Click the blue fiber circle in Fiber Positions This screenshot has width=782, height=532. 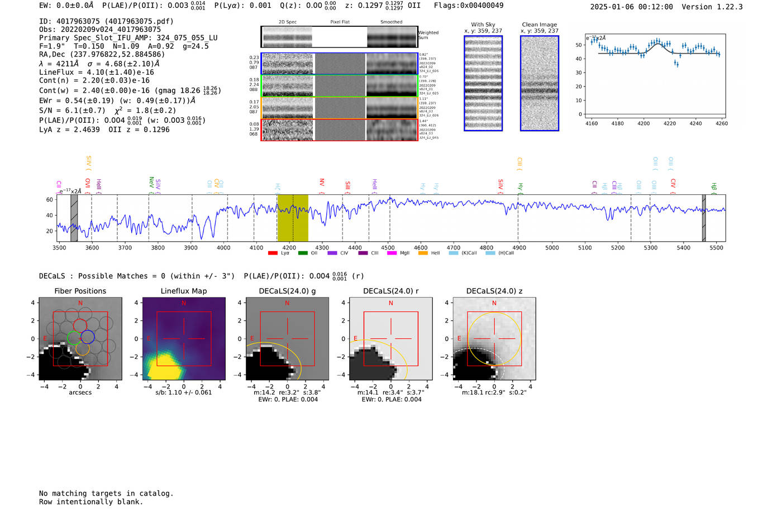88,337
